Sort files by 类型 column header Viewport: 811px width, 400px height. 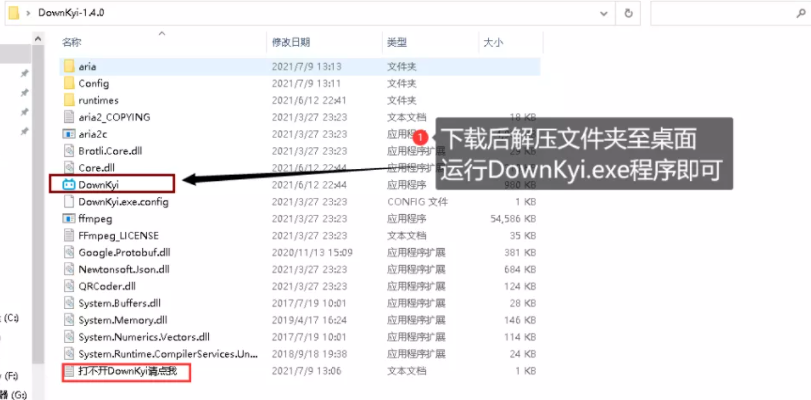[397, 42]
